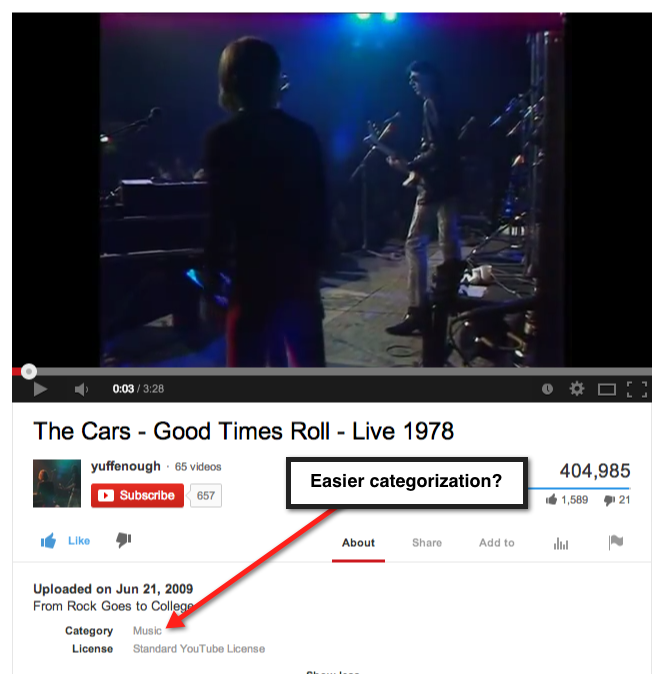Image resolution: width=661 pixels, height=674 pixels.
Task: Open the Music category link
Action: click(147, 631)
